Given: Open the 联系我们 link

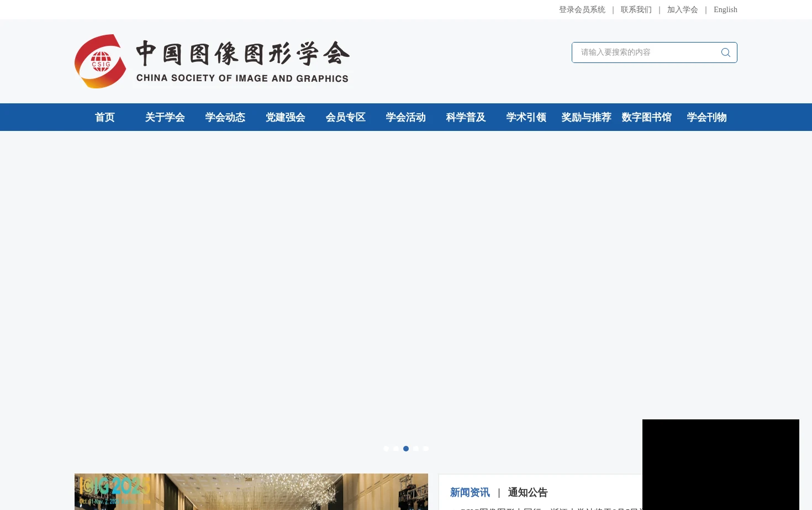Looking at the screenshot, I should [636, 9].
